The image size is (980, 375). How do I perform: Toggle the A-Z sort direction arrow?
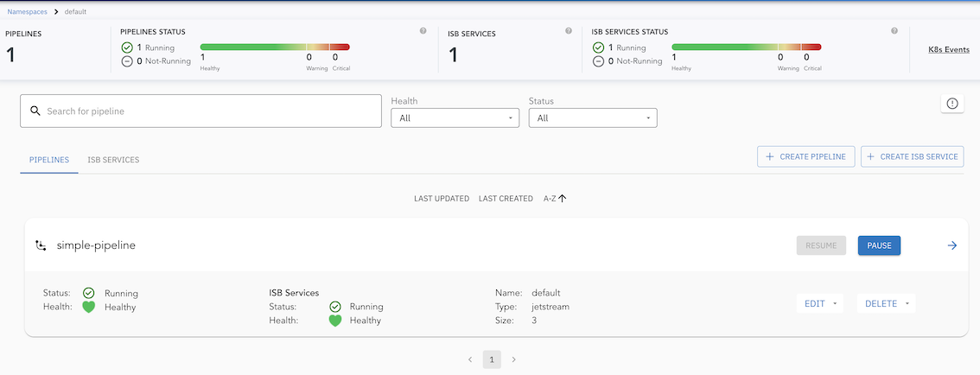[562, 198]
